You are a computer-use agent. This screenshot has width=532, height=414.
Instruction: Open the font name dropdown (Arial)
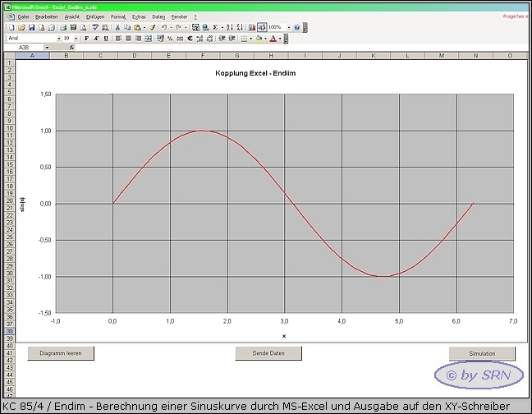click(58, 39)
